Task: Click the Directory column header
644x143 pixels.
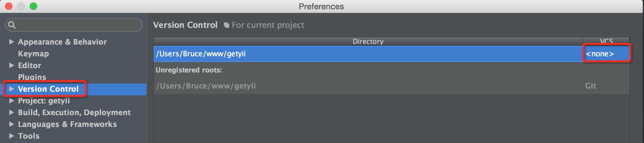Action: 368,41
